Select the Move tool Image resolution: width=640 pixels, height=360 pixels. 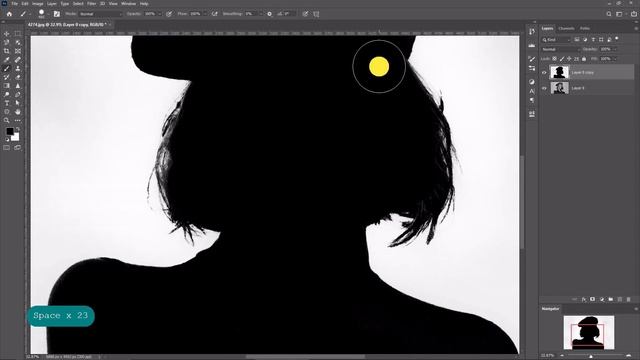[7, 34]
